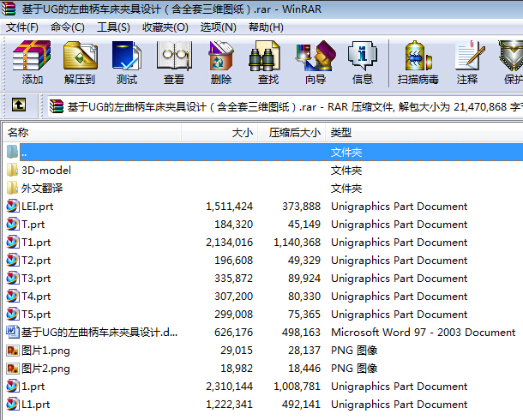Click the Delete (删除) toolbar icon
The height and width of the screenshot is (420, 523).
click(x=221, y=56)
